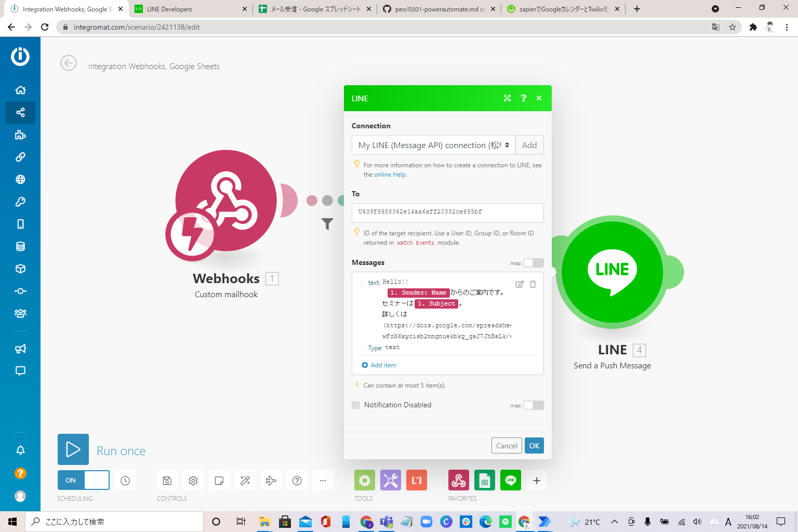The image size is (798, 532).
Task: Open the more controls ellipsis button
Action: pos(323,481)
